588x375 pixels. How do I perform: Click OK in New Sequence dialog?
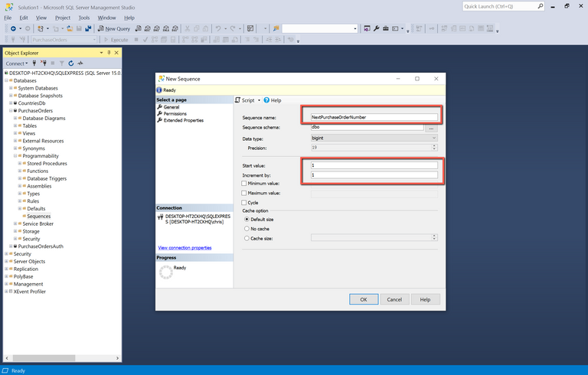pyautogui.click(x=364, y=299)
